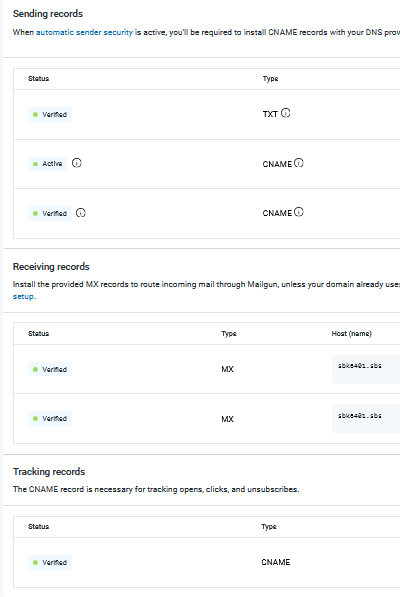Open the setup link under Receiving records
400x597 pixels.
(24, 296)
